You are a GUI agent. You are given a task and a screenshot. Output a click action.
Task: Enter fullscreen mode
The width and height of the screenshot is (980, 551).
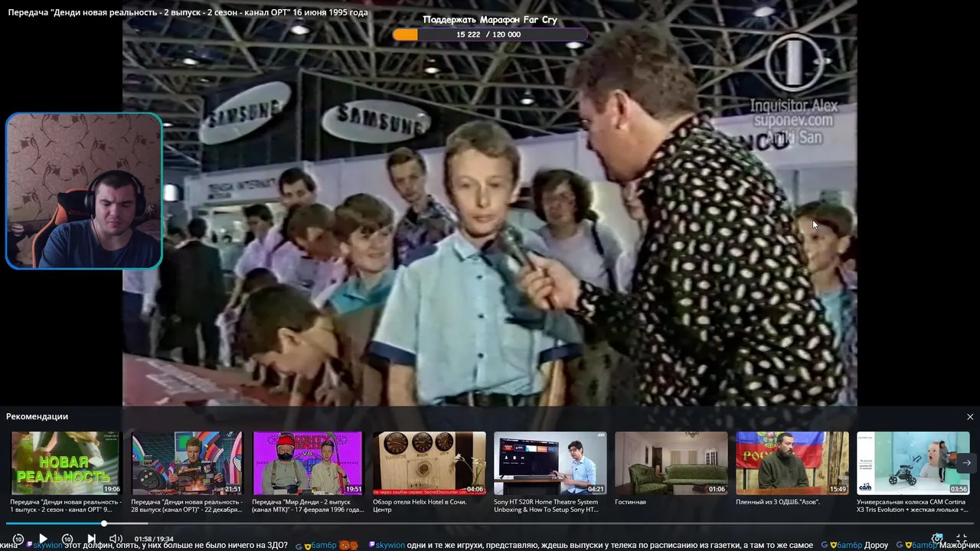pos(962,539)
